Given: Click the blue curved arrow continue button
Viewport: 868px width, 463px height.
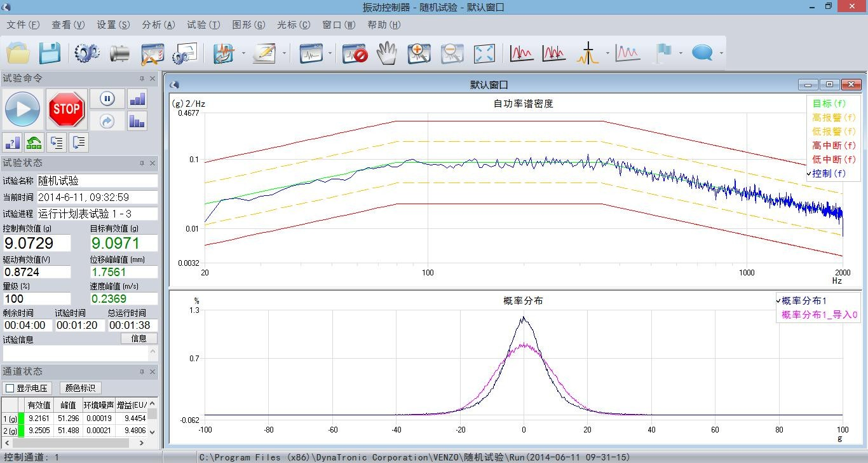Looking at the screenshot, I should (x=107, y=121).
